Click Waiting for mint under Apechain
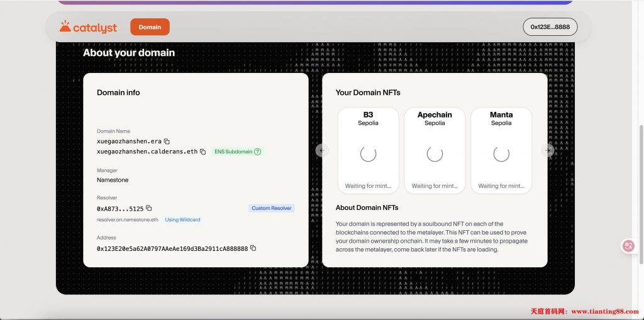This screenshot has width=644, height=320. 435,185
